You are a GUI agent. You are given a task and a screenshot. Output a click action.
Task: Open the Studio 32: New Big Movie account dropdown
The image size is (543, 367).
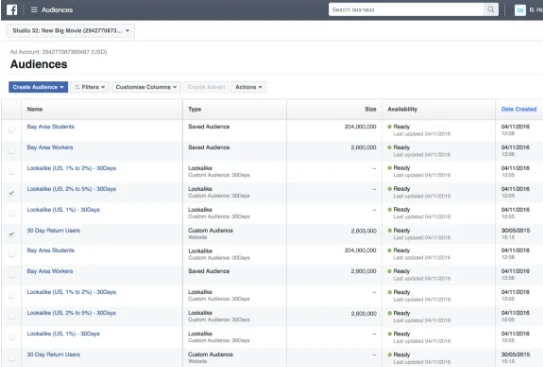coord(71,31)
